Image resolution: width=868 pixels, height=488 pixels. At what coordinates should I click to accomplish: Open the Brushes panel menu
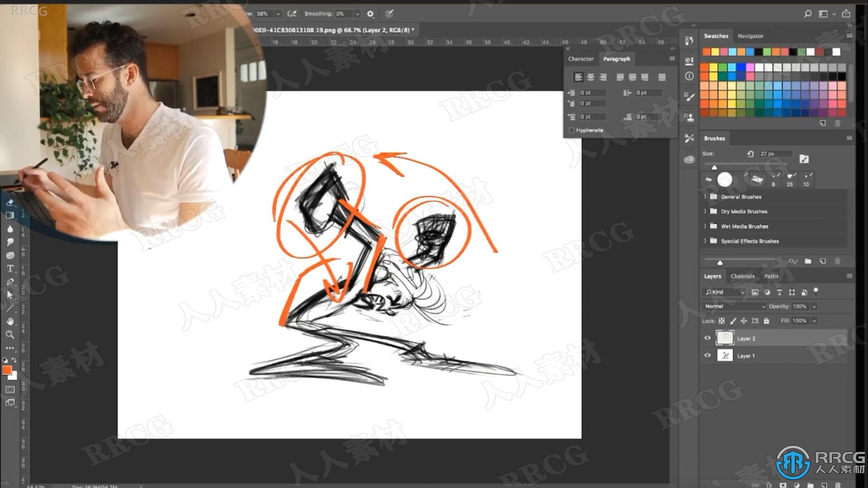point(849,138)
